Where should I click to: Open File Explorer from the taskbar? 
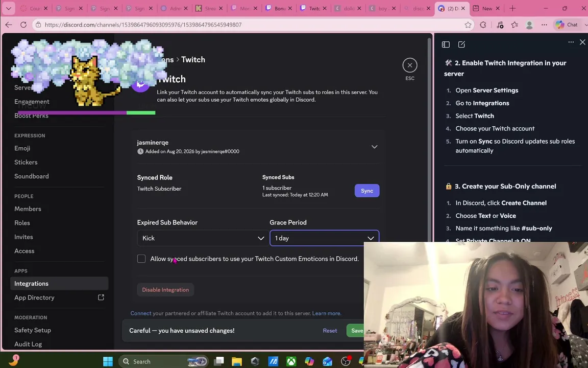237,361
